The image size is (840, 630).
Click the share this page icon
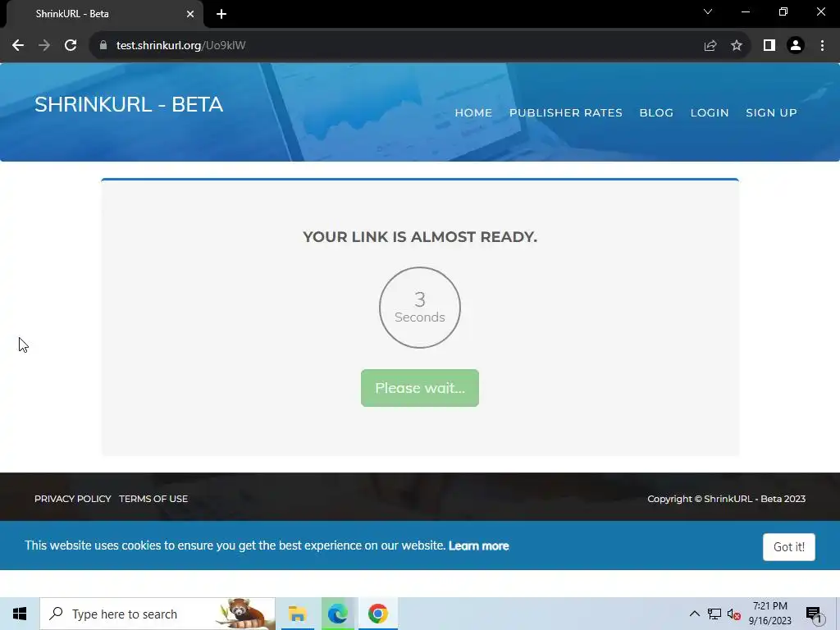pyautogui.click(x=710, y=46)
